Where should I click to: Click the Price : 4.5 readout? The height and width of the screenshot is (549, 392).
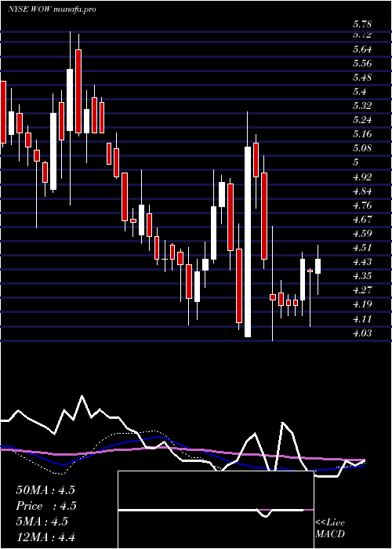coord(46,506)
